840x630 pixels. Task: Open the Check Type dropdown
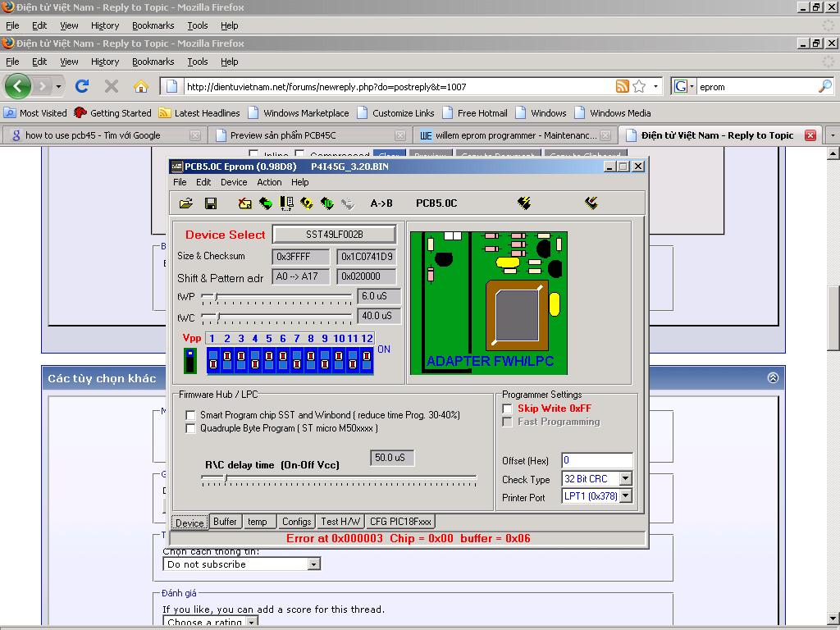point(625,479)
